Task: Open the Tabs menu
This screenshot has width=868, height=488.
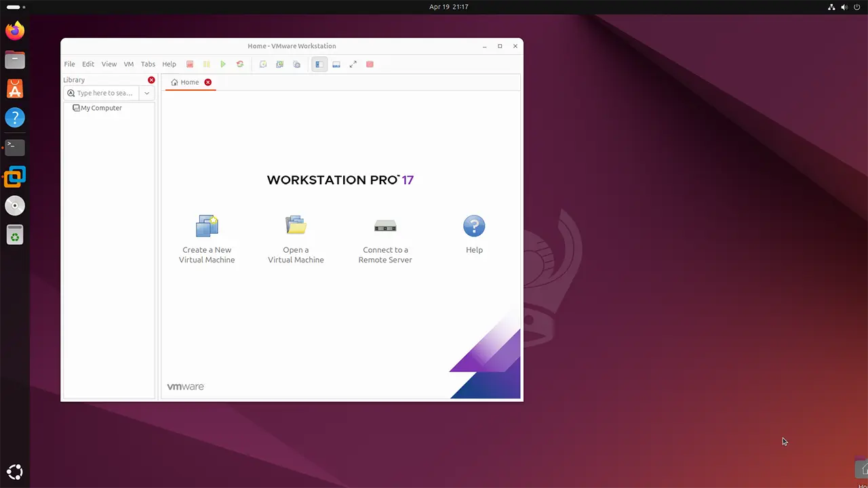Action: click(148, 64)
